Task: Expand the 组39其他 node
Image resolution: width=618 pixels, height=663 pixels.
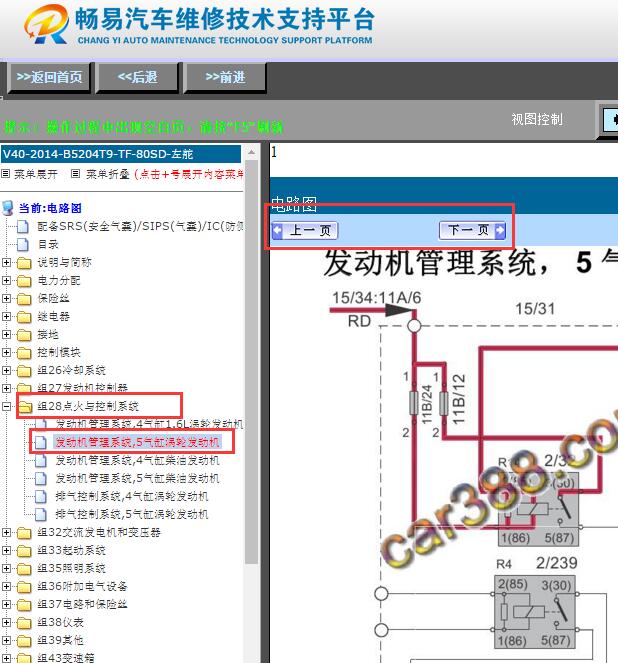Action: pyautogui.click(x=6, y=640)
